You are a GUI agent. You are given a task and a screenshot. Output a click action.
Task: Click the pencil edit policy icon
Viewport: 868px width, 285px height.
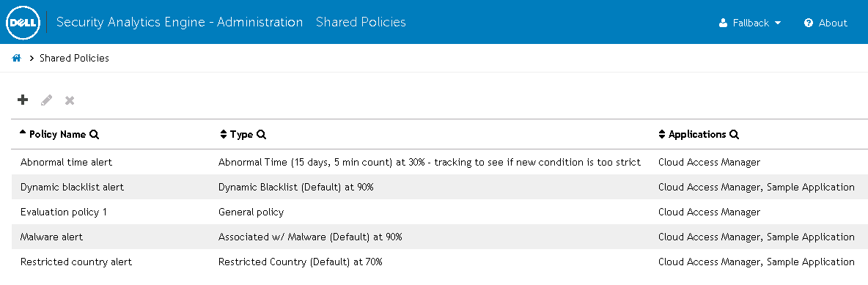tap(46, 100)
